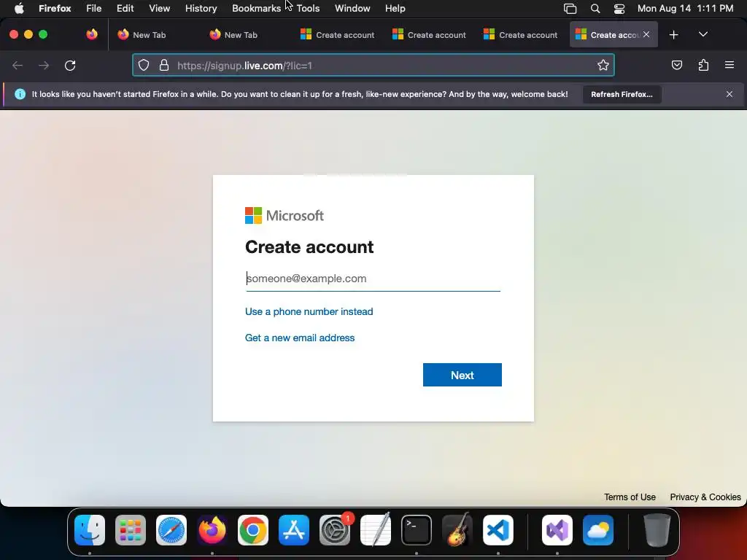
Task: Click the Refresh Firefox button
Action: tap(622, 94)
